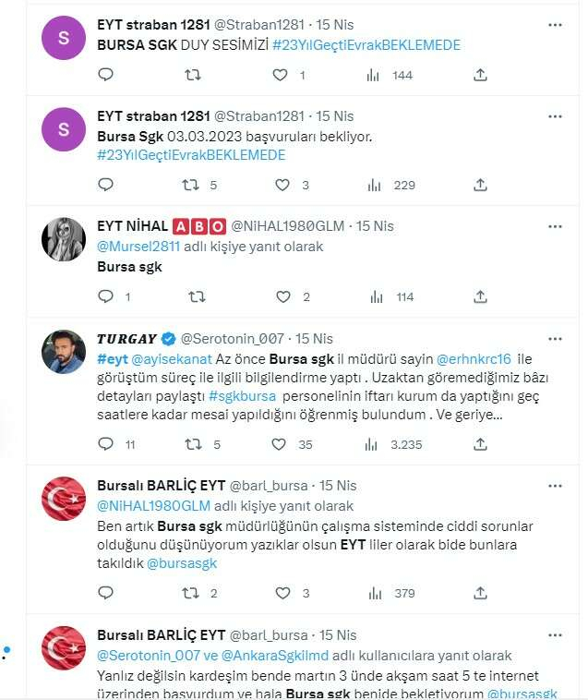Open more options on first Straban1281 tweet
The image size is (588, 700).
(x=554, y=25)
